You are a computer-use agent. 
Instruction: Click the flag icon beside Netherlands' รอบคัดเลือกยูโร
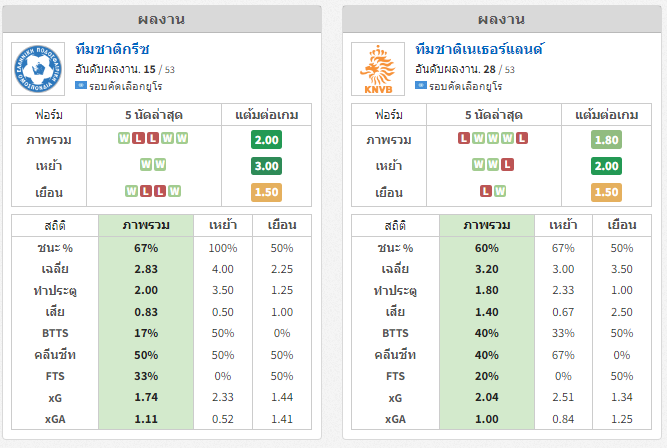click(421, 86)
